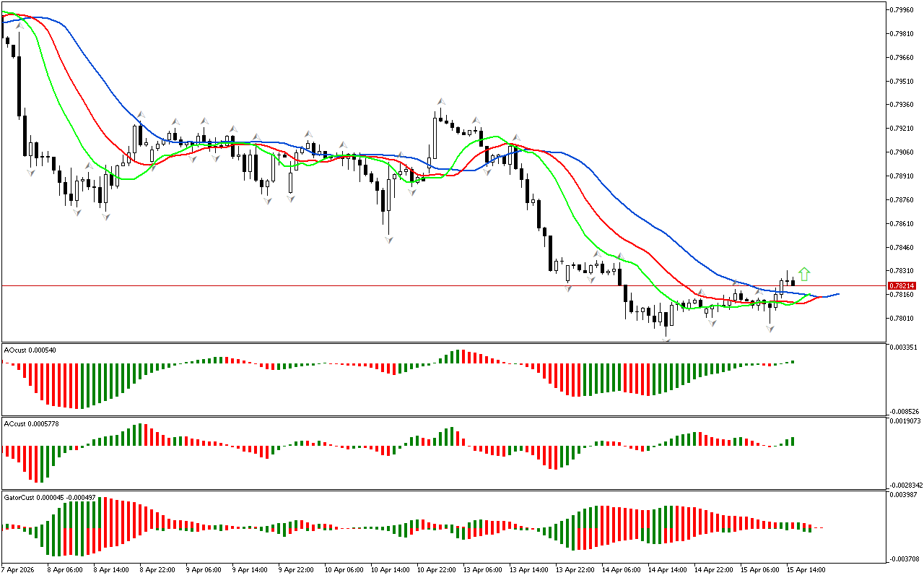This screenshot has width=924, height=578.
Task: Click the -0.003708 GatorCust scale value
Action: click(904, 558)
